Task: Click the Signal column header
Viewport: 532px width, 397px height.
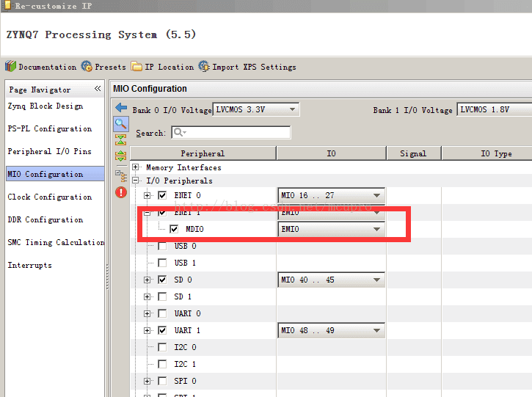Action: click(x=413, y=153)
